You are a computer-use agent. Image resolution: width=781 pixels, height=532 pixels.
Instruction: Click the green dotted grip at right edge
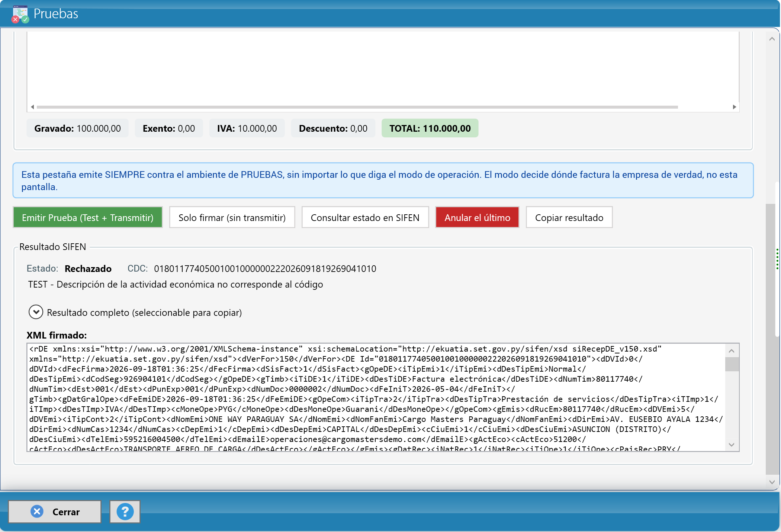(777, 259)
